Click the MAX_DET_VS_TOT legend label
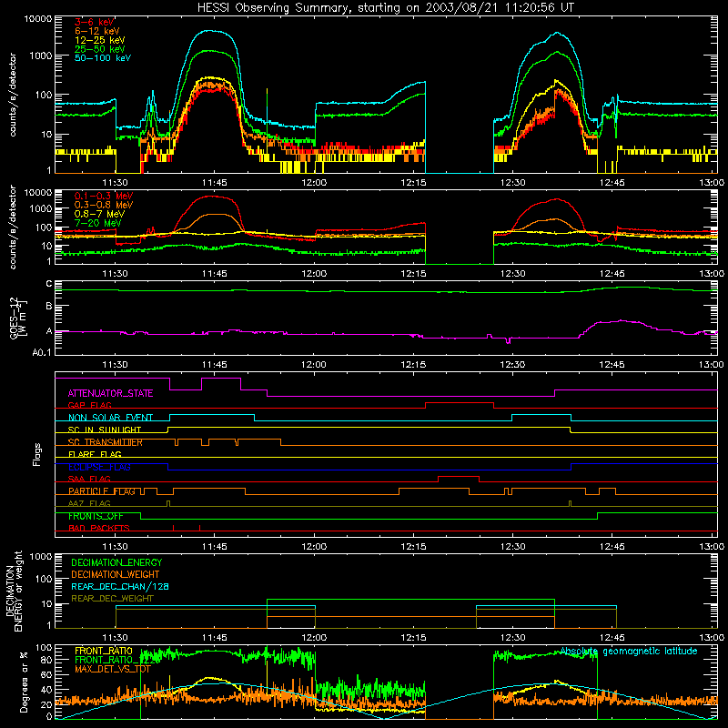728x728 pixels. (x=113, y=669)
